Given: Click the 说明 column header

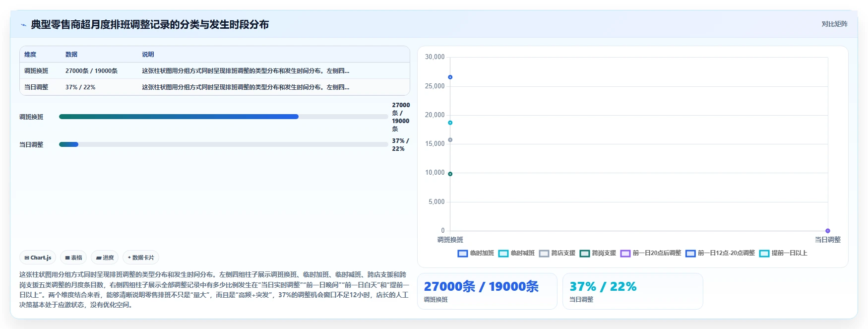Looking at the screenshot, I should [148, 55].
